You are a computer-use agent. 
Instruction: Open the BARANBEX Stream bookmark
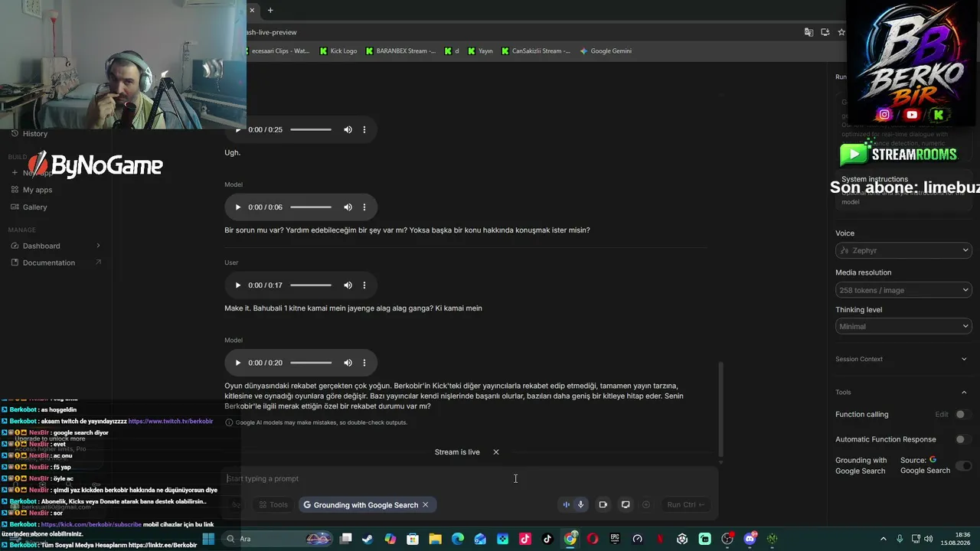400,51
